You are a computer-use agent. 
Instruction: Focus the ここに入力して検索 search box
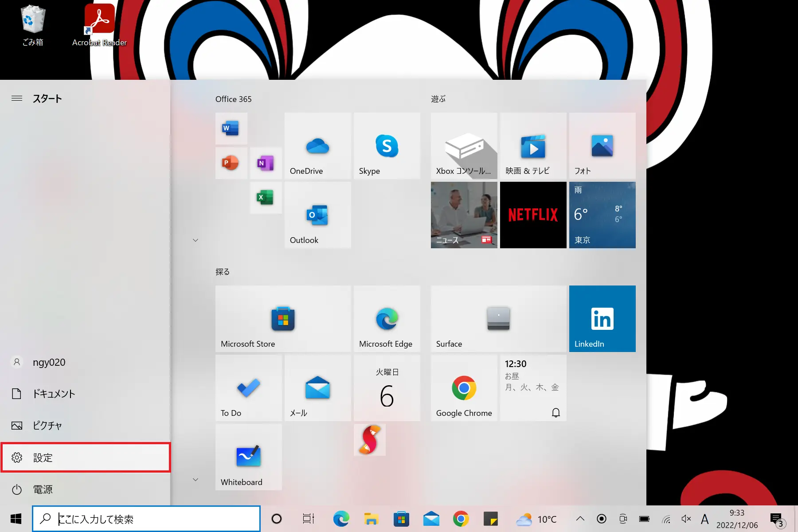click(146, 519)
